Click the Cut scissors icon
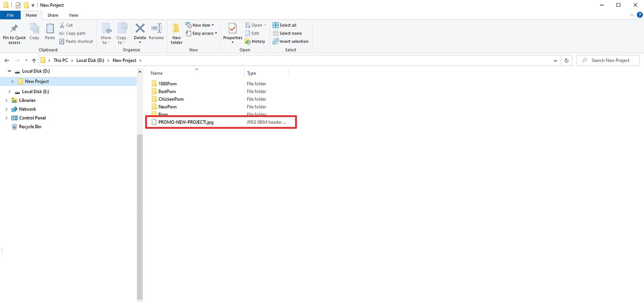The image size is (644, 302). coord(62,25)
